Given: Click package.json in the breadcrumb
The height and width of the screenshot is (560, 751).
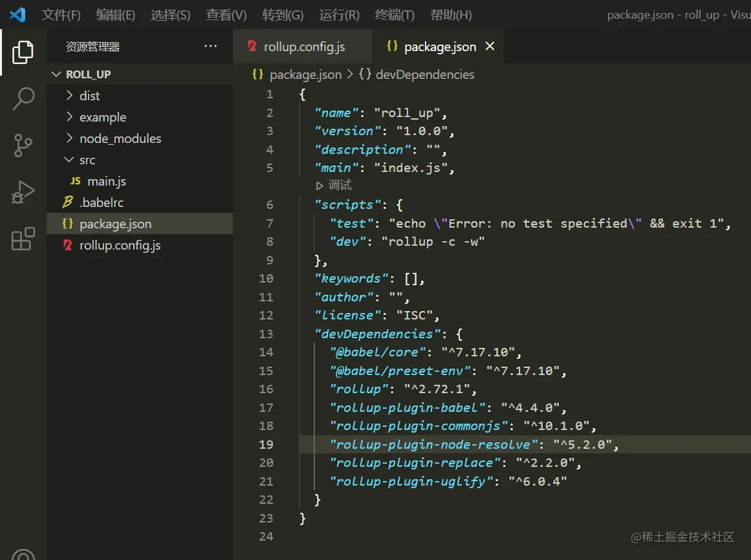Looking at the screenshot, I should (x=305, y=74).
